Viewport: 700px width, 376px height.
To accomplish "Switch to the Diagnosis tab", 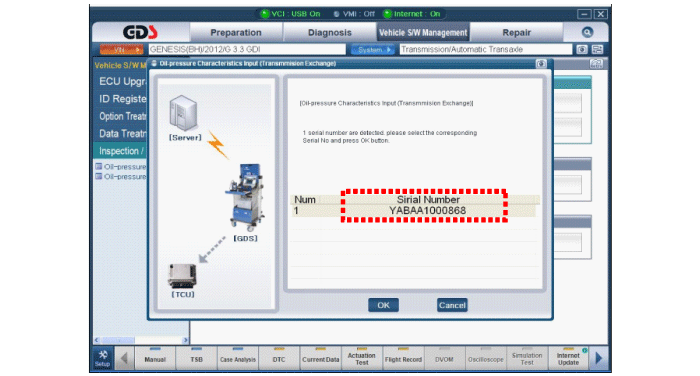I will (329, 33).
